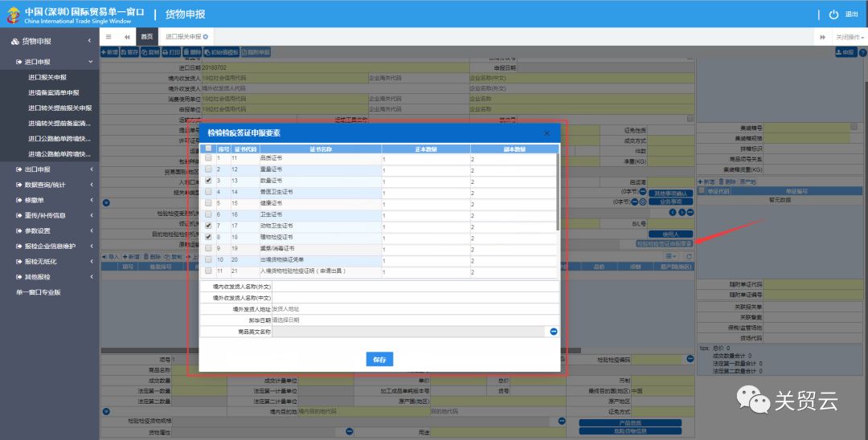Screen dimensions: 868x440
Task: Expand the 报检企业信息维护 sidebar group
Action: pos(50,246)
